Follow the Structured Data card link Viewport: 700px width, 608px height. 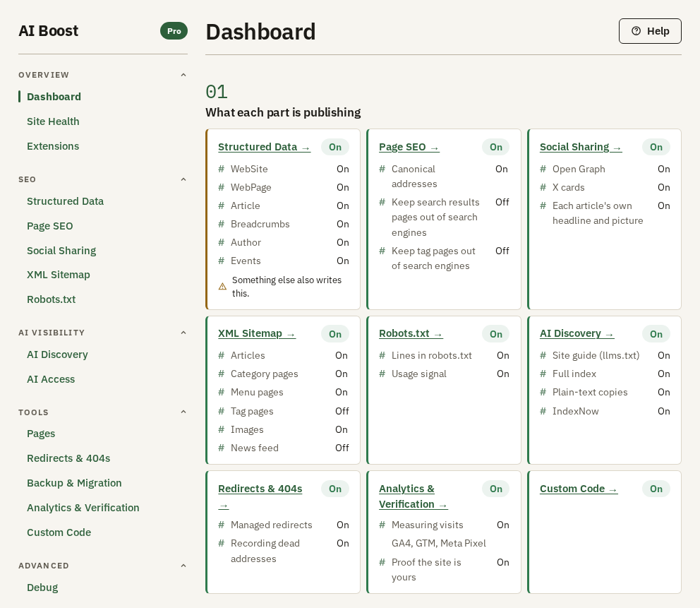264,147
